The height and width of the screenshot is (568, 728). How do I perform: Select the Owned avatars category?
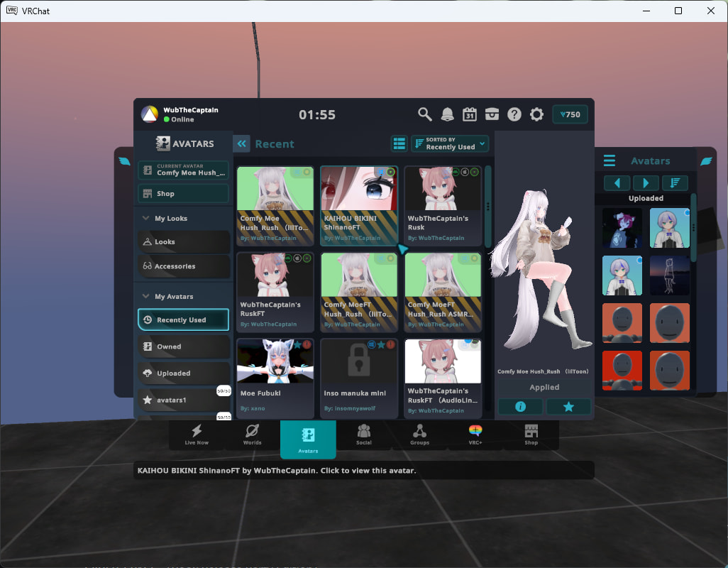183,346
